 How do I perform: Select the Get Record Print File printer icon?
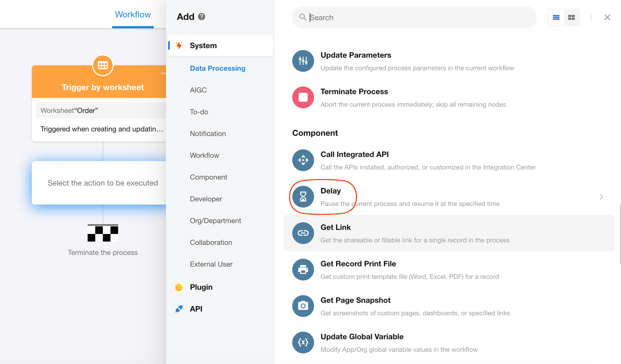click(303, 270)
